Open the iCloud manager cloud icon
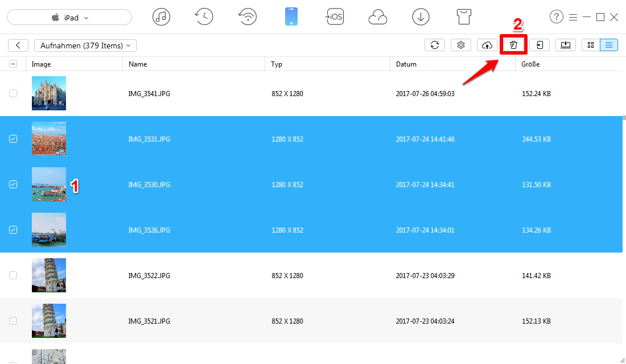This screenshot has width=626, height=364. coord(378,18)
